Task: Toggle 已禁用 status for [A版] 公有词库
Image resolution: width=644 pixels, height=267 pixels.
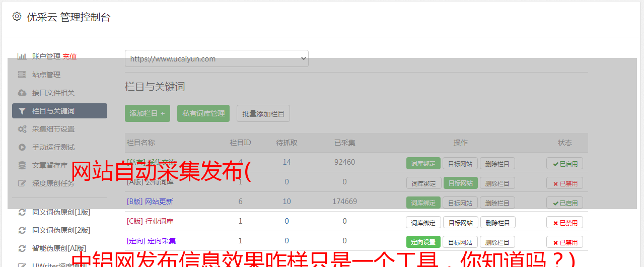Action: point(565,183)
